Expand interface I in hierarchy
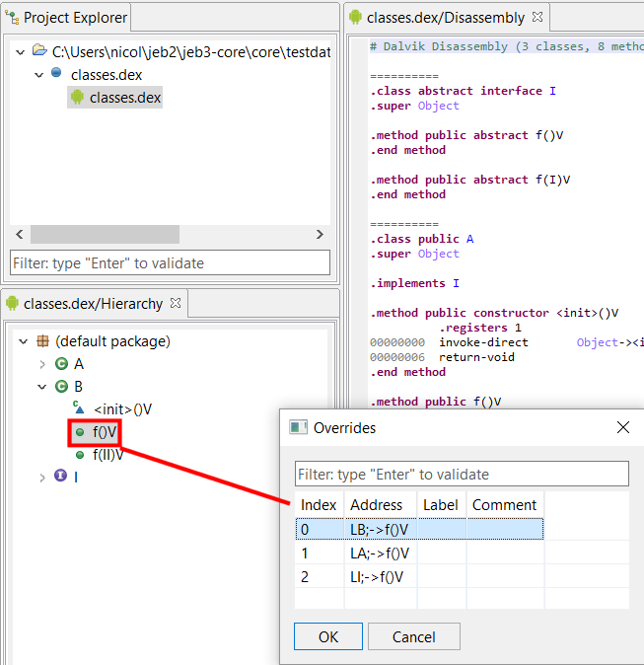The height and width of the screenshot is (665, 644). coord(42,478)
